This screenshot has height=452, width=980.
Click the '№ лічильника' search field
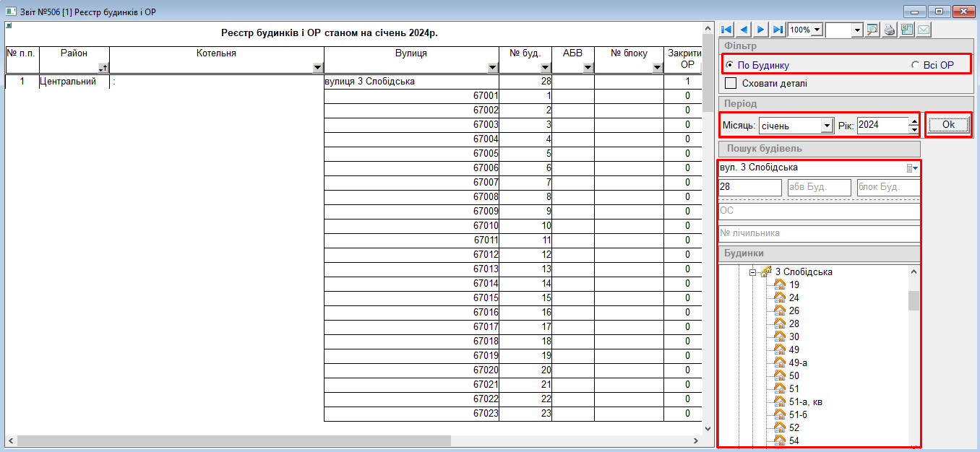(x=819, y=233)
